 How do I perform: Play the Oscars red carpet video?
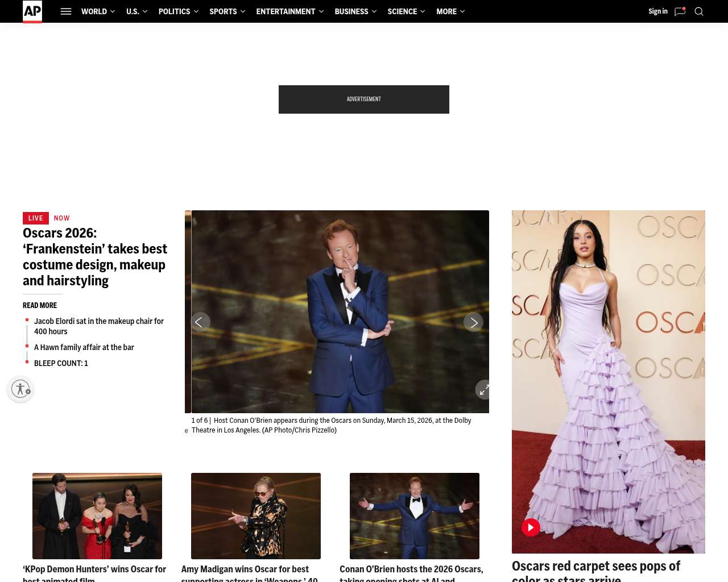click(531, 527)
